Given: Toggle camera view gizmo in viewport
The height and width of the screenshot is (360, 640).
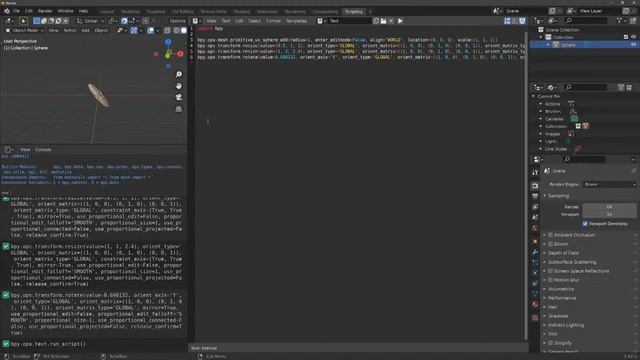Looking at the screenshot, I should pos(179,98).
